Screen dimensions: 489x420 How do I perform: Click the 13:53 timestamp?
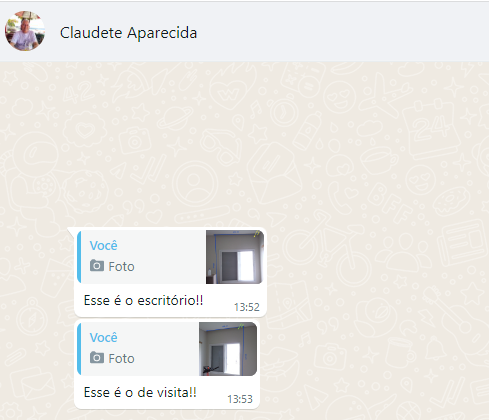coord(240,399)
